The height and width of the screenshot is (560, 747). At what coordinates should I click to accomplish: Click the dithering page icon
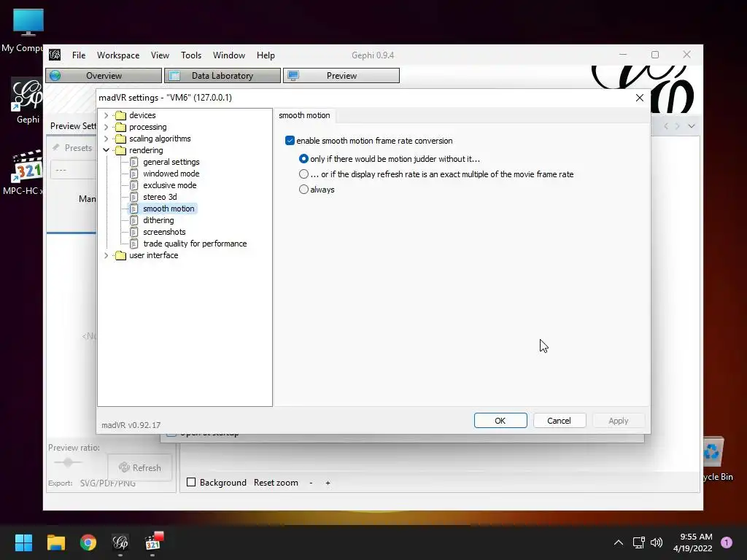(x=134, y=220)
